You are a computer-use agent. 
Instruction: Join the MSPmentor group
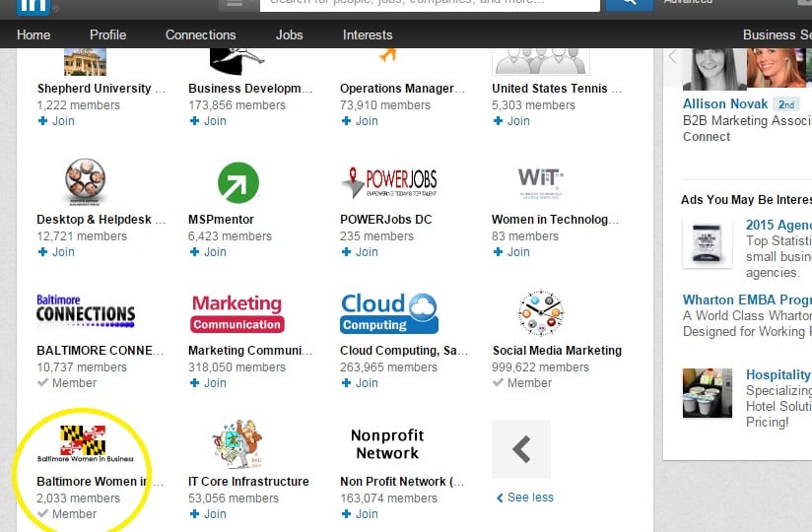pos(208,251)
